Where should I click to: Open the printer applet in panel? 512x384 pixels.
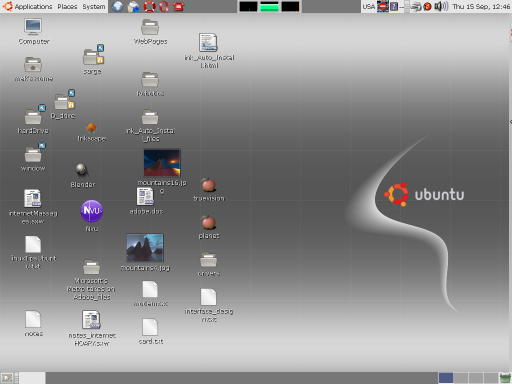pos(416,6)
